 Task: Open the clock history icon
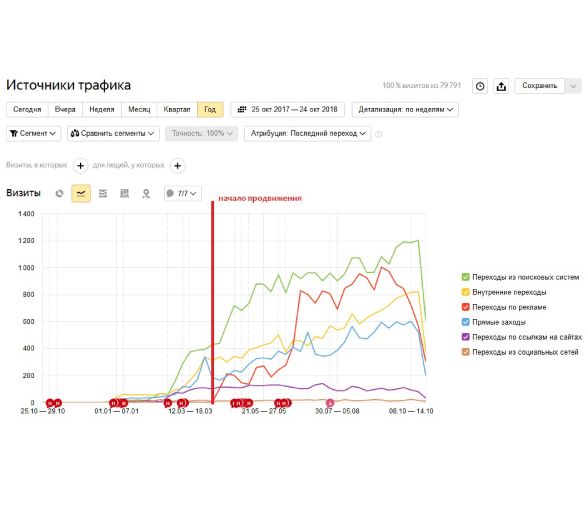(x=480, y=86)
